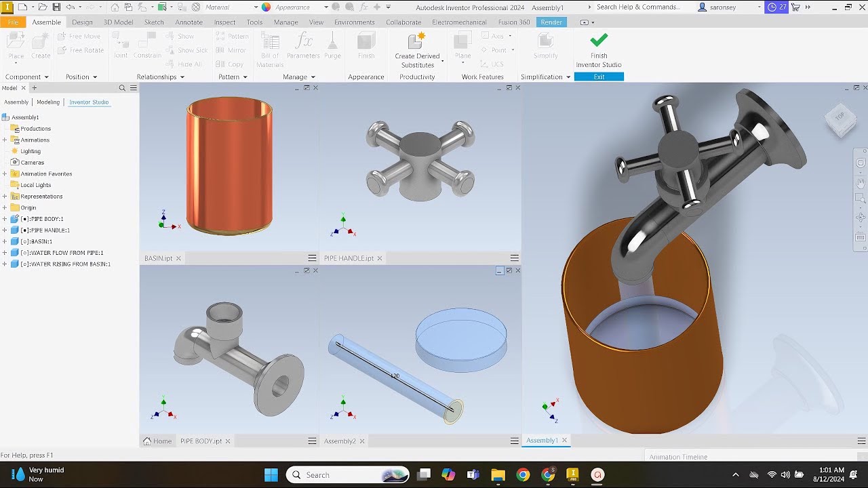The width and height of the screenshot is (868, 488).
Task: Expand the WATER RISING FROM BASIN:1 node
Action: point(5,264)
